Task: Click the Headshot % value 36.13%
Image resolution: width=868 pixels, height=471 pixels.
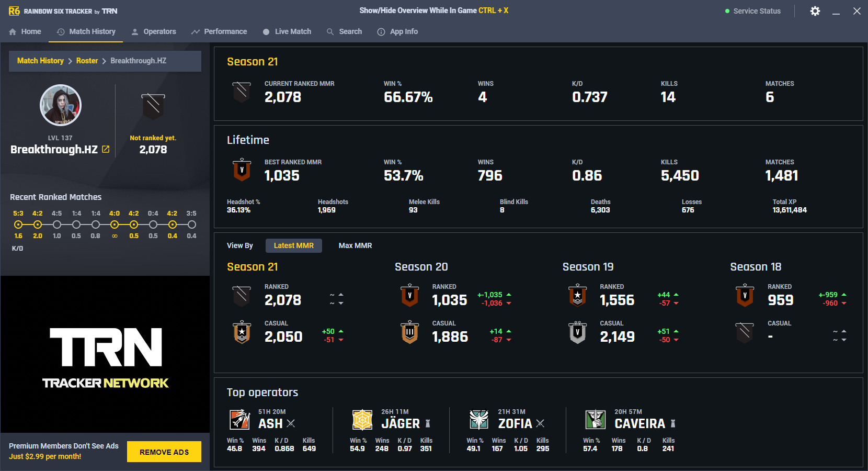Action: click(x=238, y=210)
